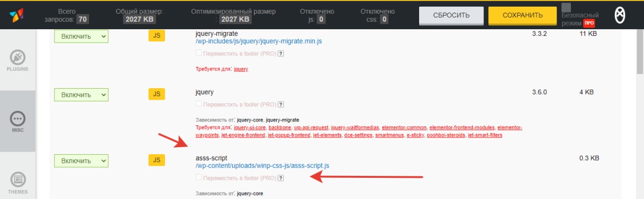Open the Plugins sidebar section
The width and height of the screenshot is (644, 199).
(x=18, y=60)
